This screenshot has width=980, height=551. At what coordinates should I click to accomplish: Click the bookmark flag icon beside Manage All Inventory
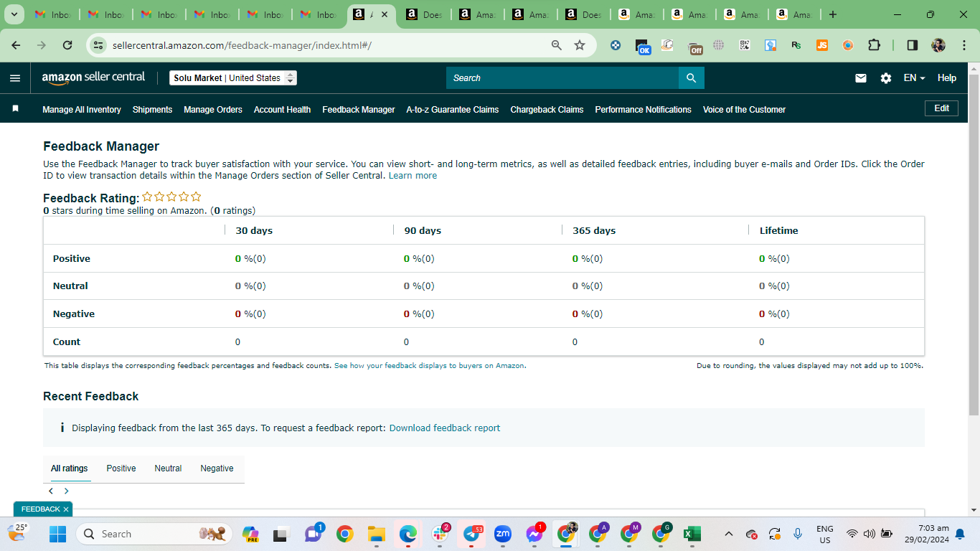pos(15,109)
